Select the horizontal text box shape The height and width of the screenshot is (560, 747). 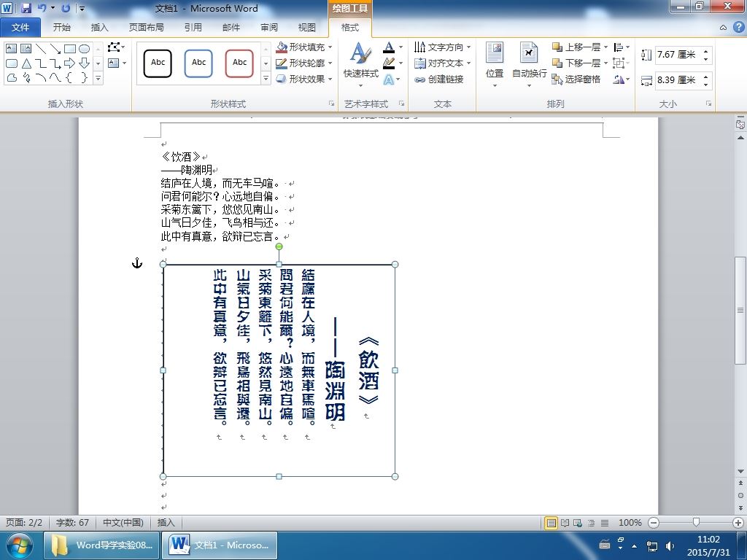pos(11,49)
